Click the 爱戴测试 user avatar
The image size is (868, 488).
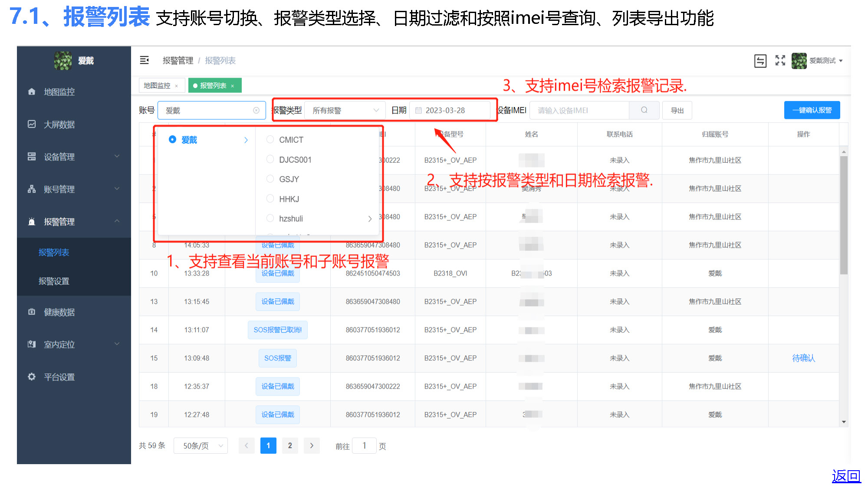coord(799,61)
